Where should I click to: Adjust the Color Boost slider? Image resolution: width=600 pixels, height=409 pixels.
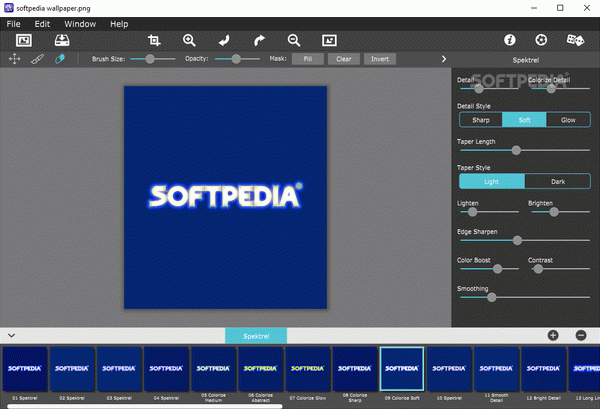click(489, 269)
